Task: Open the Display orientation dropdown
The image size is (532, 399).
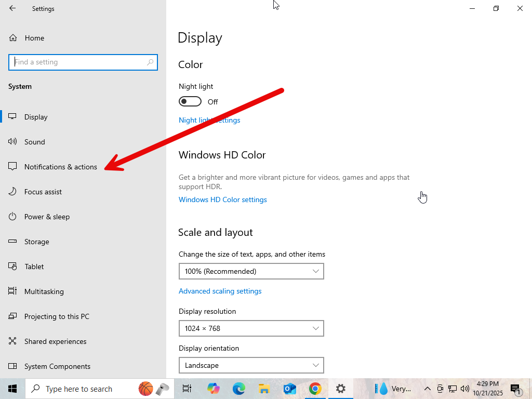Action: point(251,365)
